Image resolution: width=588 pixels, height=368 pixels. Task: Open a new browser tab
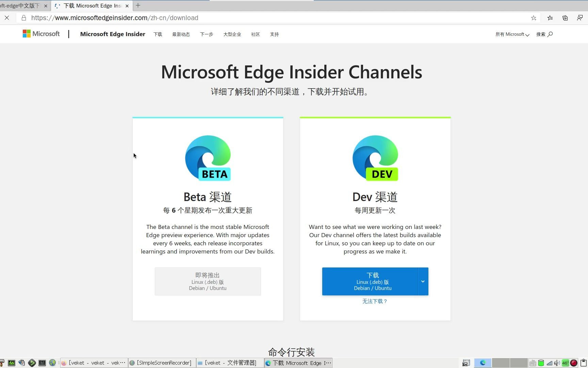coord(138,5)
